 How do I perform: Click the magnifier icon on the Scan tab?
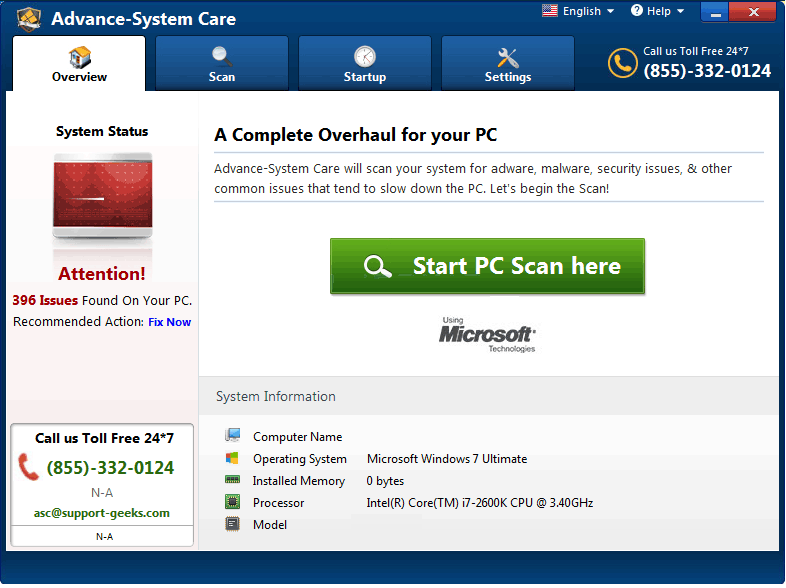222,56
